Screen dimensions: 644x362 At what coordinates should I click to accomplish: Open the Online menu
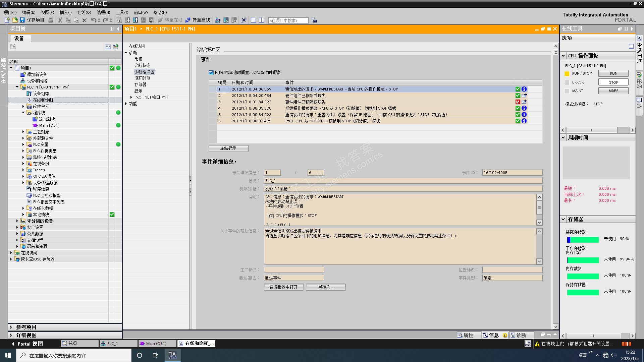point(84,12)
